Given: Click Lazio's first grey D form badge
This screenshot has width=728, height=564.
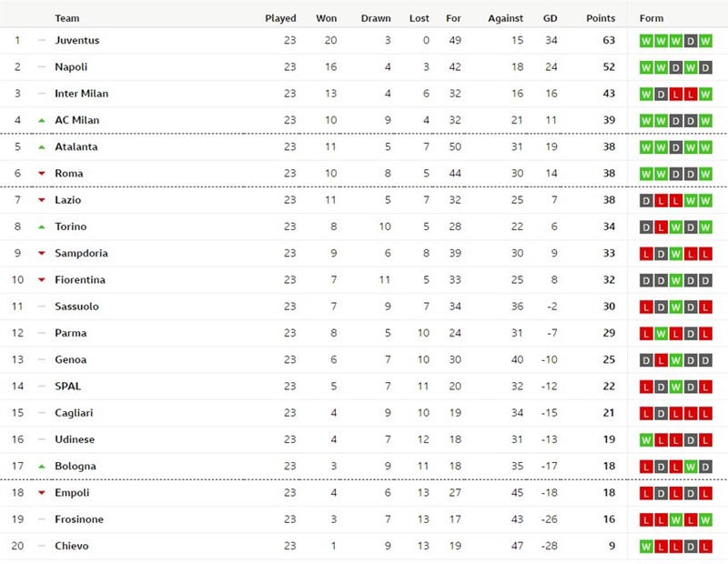Looking at the screenshot, I should click(646, 201).
